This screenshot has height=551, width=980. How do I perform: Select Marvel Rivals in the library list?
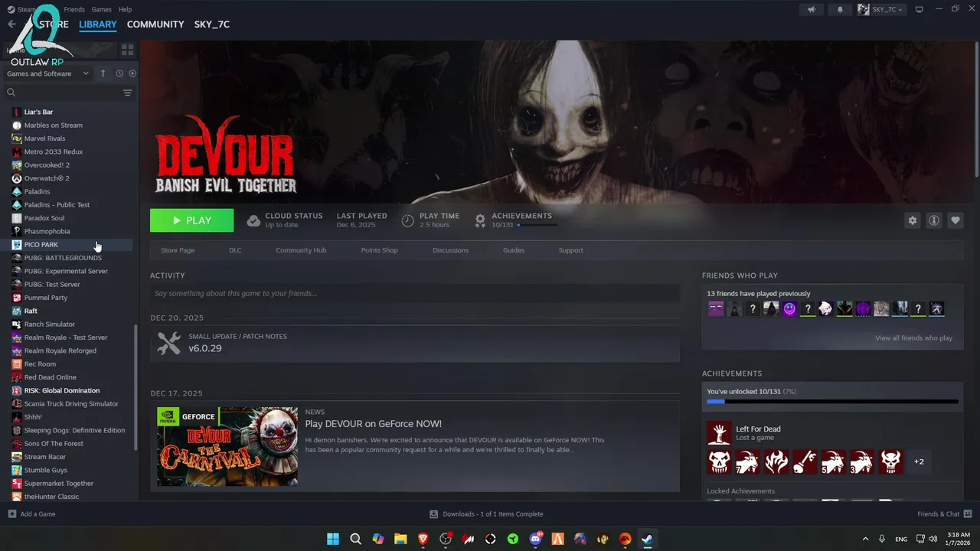tap(44, 139)
